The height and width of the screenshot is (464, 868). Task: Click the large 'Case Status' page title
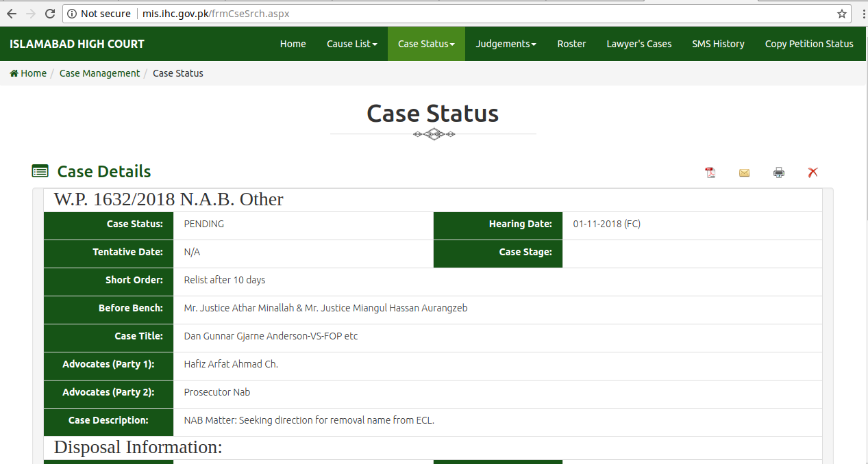tap(433, 113)
